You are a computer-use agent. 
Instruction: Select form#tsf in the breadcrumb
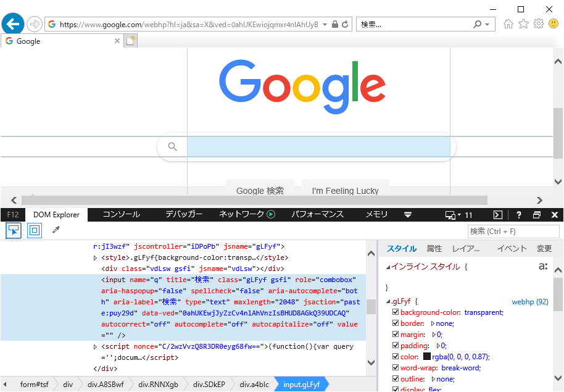[x=35, y=385]
